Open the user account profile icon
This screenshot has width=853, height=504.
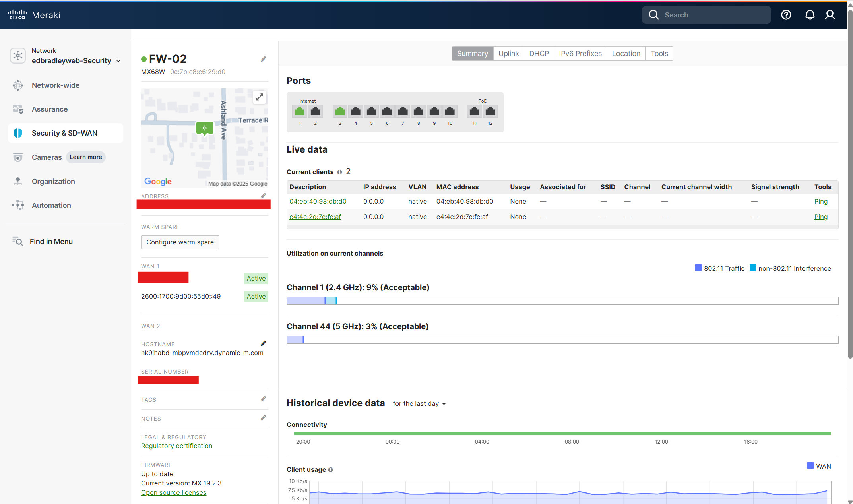(830, 15)
